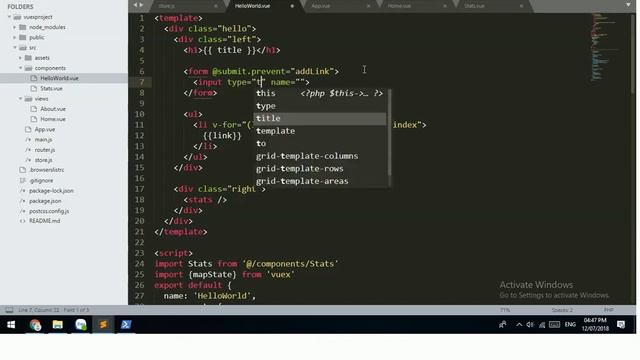Screen dimensions: 640x360
Task: Click the views folder icon
Action: (x=28, y=99)
